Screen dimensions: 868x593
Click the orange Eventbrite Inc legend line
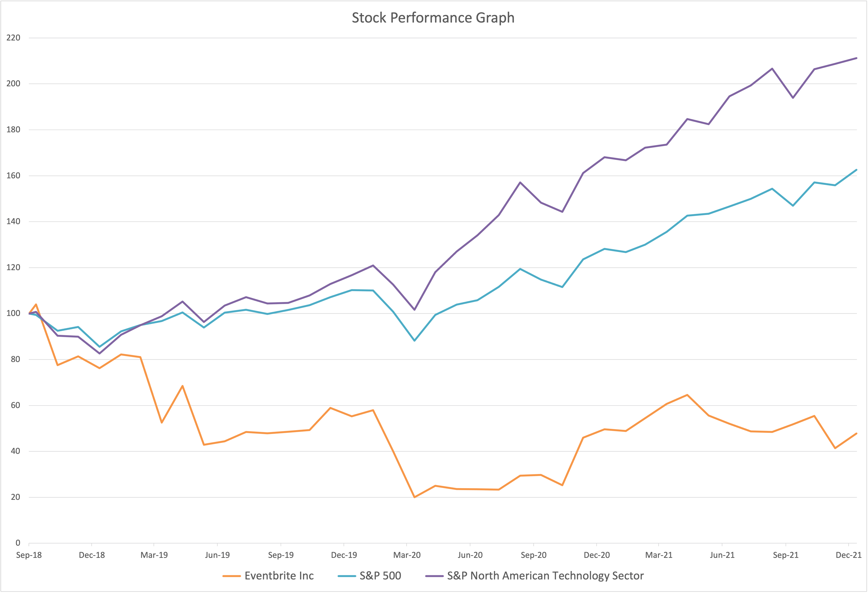pos(231,576)
